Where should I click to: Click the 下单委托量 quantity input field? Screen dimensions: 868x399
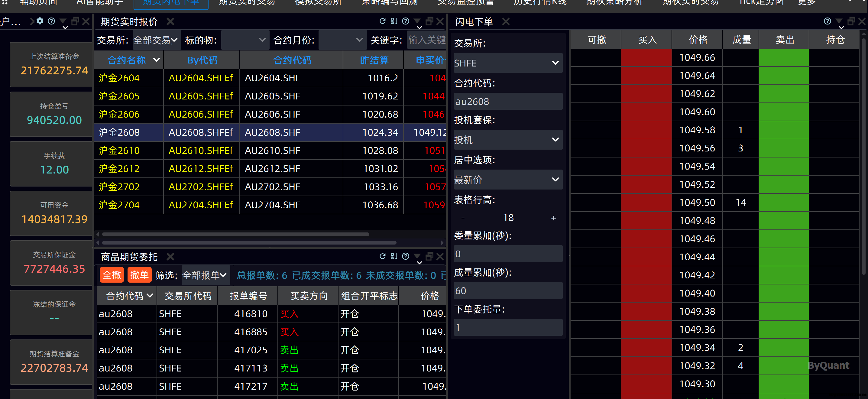[x=507, y=328]
